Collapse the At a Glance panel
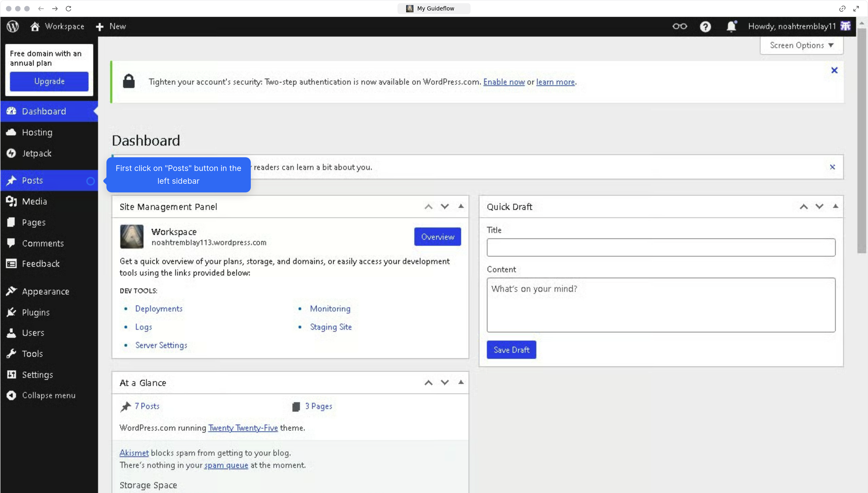Screen dimensions: 868x493 tap(461, 382)
